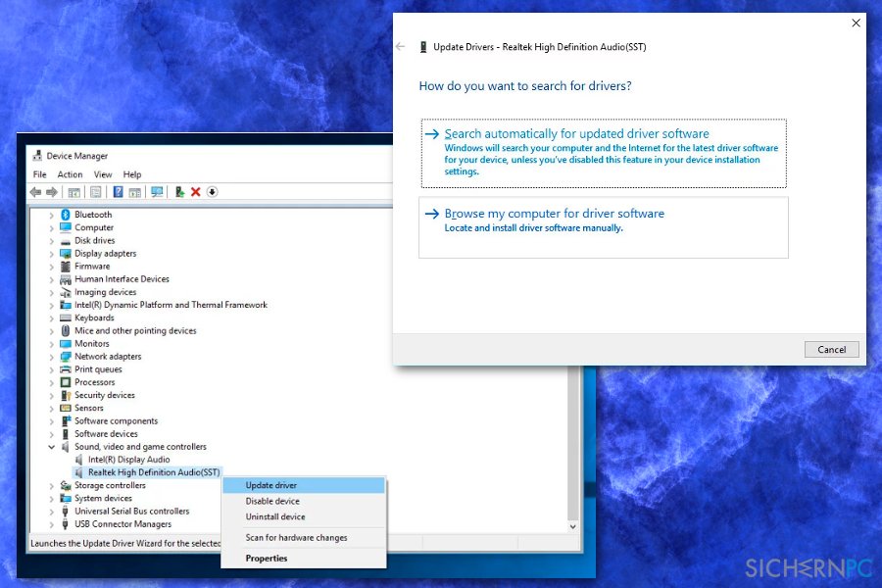Screen dimensions: 882x588
Task: Choose Update driver from the context menu
Action: pyautogui.click(x=304, y=485)
